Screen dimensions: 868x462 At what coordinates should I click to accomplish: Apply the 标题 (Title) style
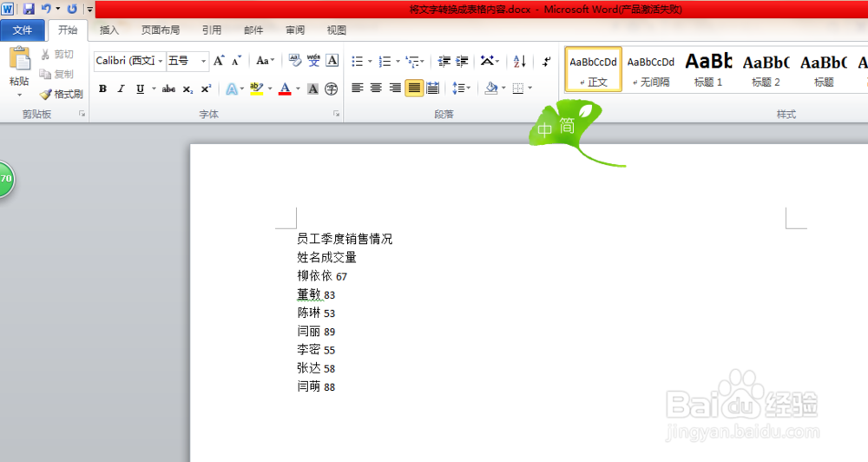click(824, 69)
